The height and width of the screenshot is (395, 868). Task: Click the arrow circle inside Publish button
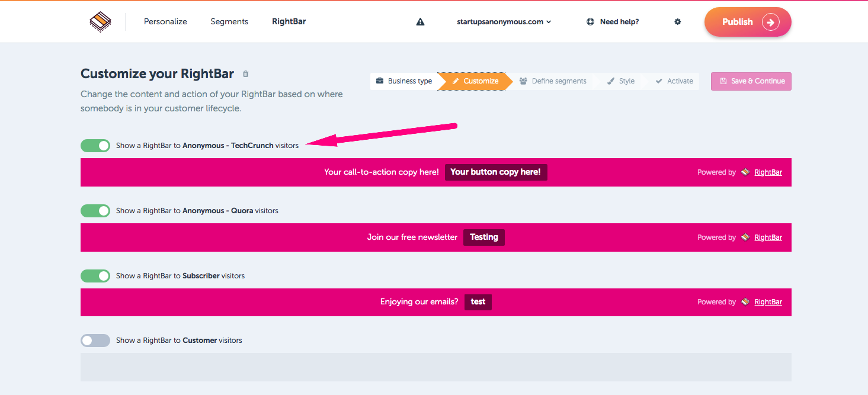click(770, 23)
